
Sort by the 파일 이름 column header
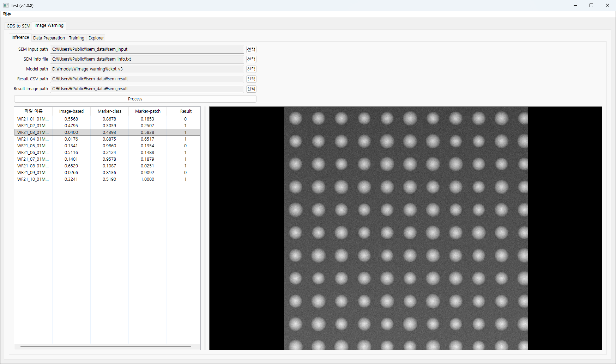tap(33, 111)
